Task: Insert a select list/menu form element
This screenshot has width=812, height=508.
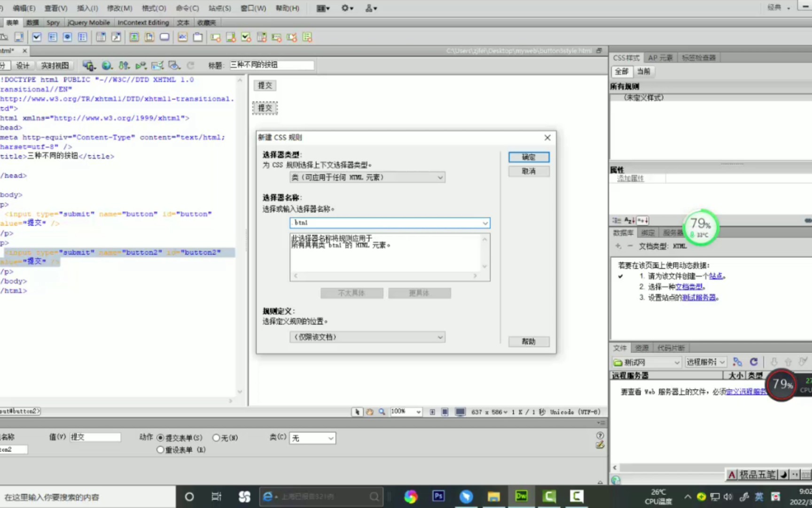Action: [x=101, y=37]
